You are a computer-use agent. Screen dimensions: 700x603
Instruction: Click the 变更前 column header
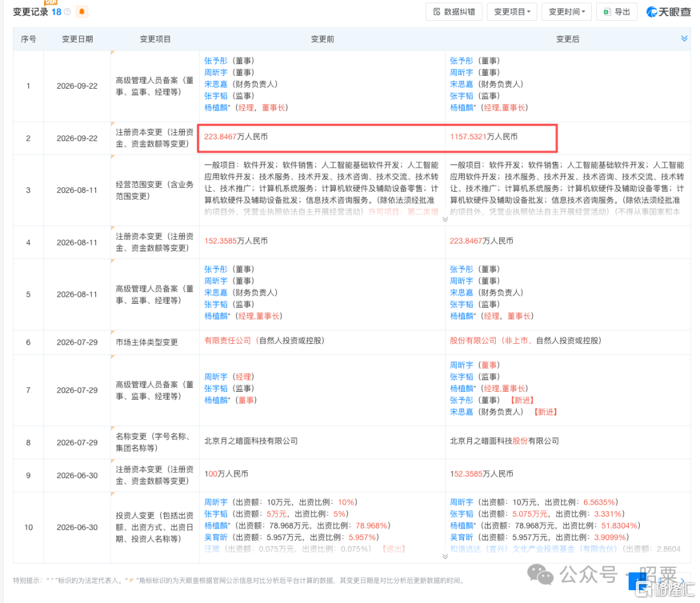click(322, 40)
